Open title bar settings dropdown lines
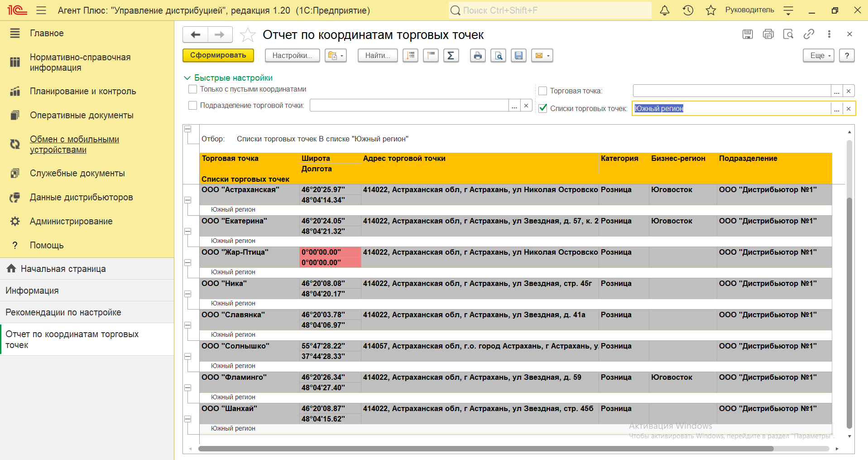The height and width of the screenshot is (460, 868). pos(788,10)
